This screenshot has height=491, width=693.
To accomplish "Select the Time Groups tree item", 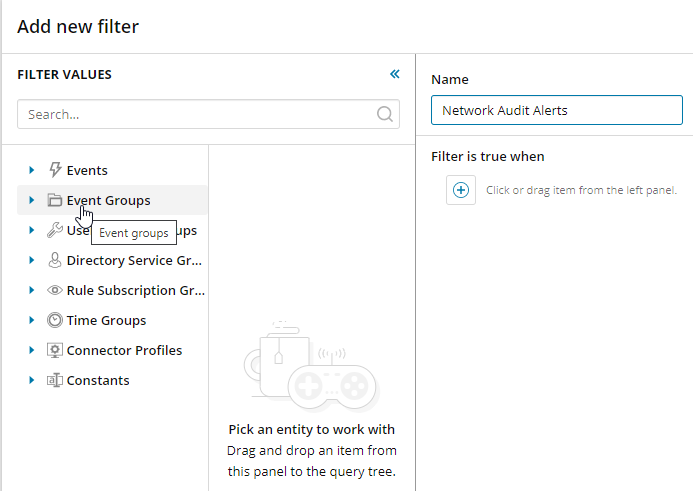I will pos(106,320).
